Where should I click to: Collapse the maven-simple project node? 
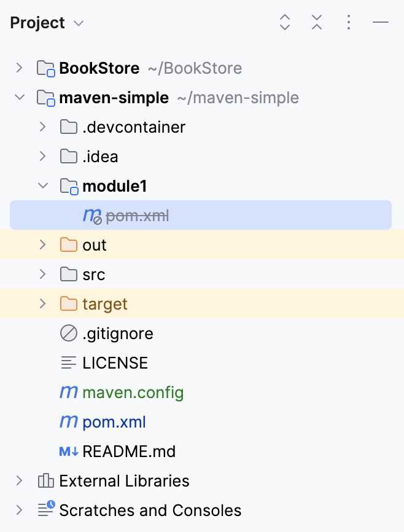(x=19, y=97)
